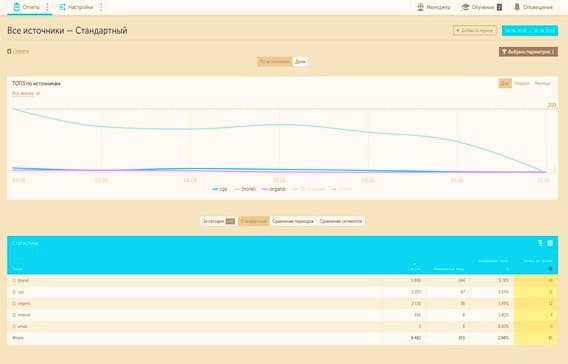Open the dropdown under the ТОП3 chart title
568x364 pixels.
pyautogui.click(x=26, y=93)
